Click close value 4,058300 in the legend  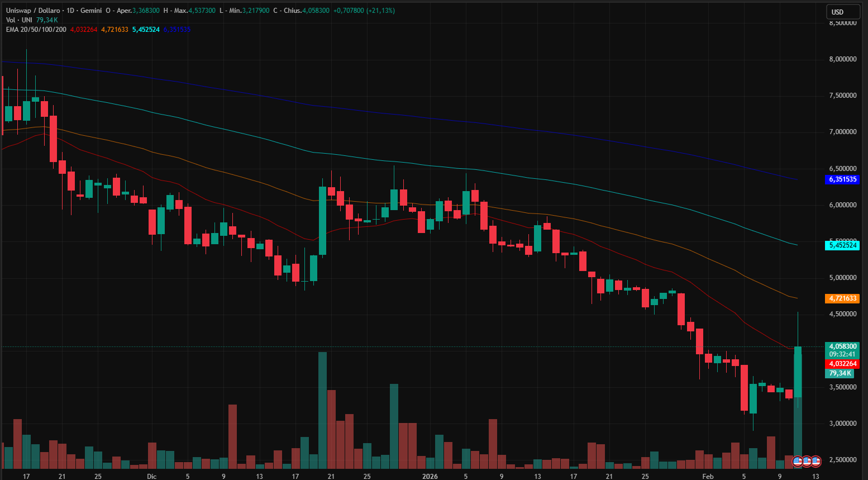[316, 11]
